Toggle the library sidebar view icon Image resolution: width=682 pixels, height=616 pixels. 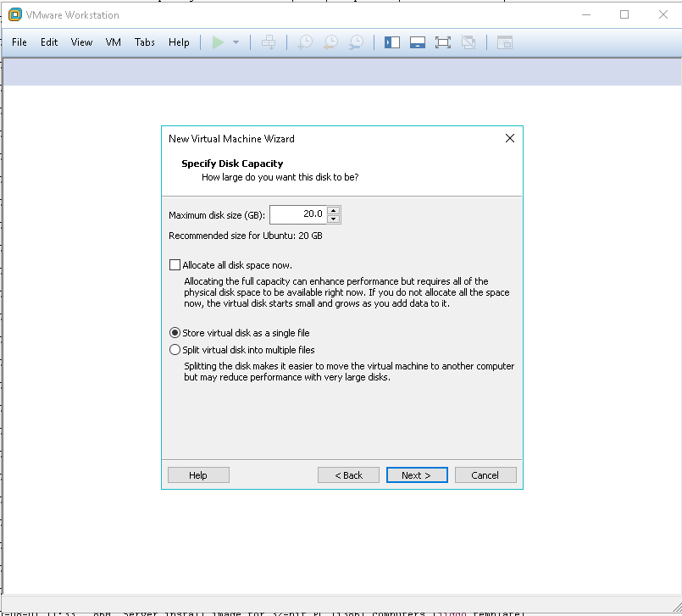tap(392, 42)
